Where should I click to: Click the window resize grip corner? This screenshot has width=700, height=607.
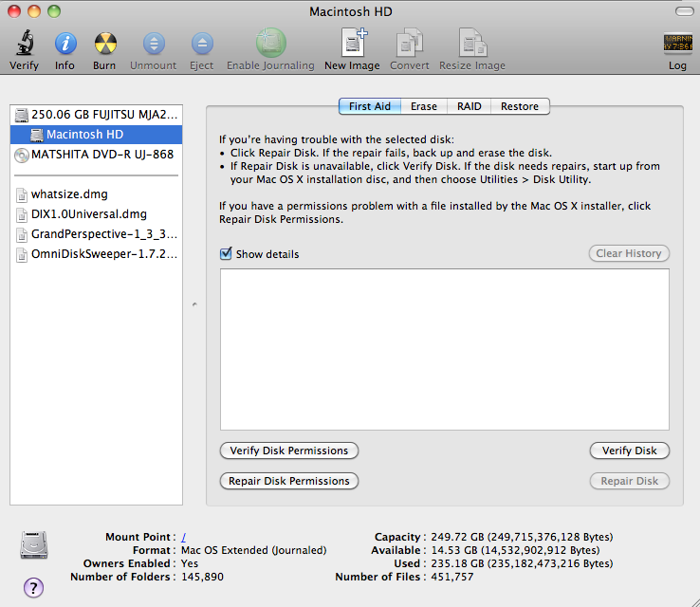pyautogui.click(x=693, y=600)
